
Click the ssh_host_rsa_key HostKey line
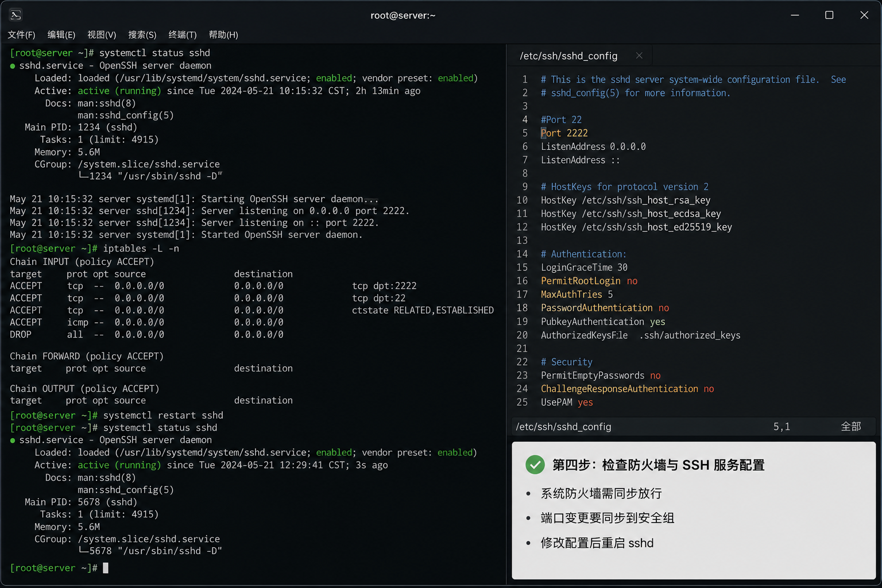625,200
